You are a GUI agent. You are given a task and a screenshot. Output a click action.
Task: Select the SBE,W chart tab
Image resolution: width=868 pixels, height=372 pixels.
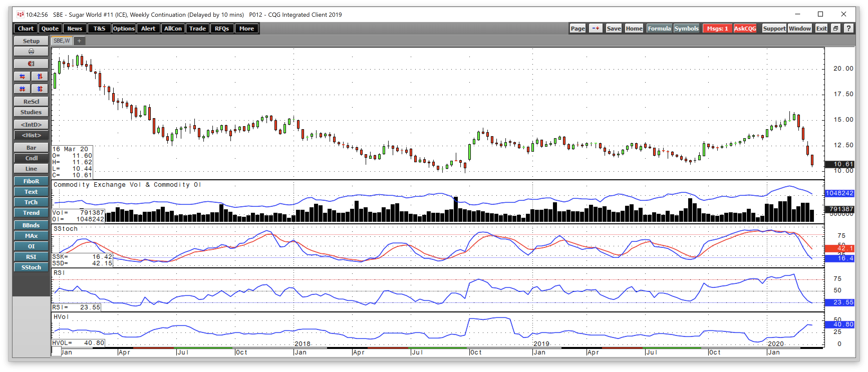pyautogui.click(x=62, y=41)
